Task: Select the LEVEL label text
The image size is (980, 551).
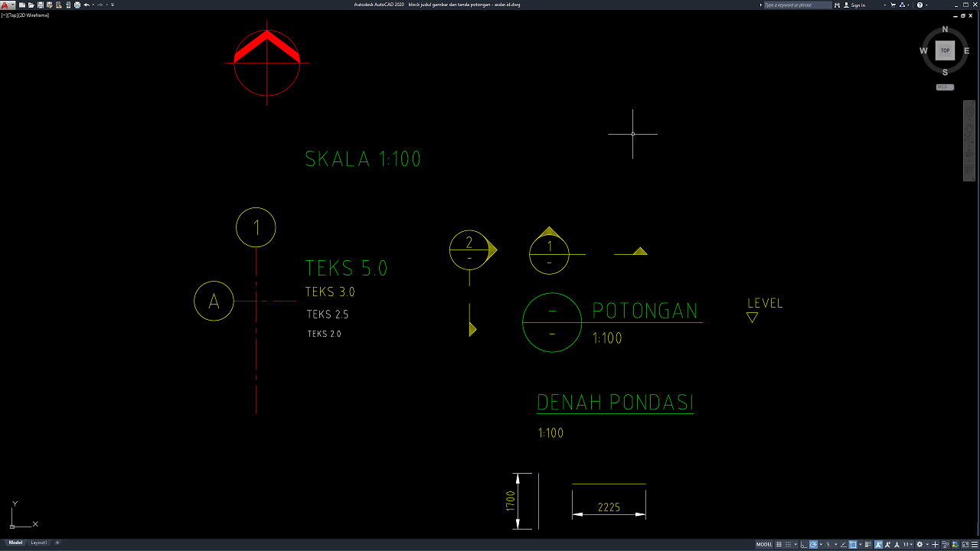Action: 765,303
